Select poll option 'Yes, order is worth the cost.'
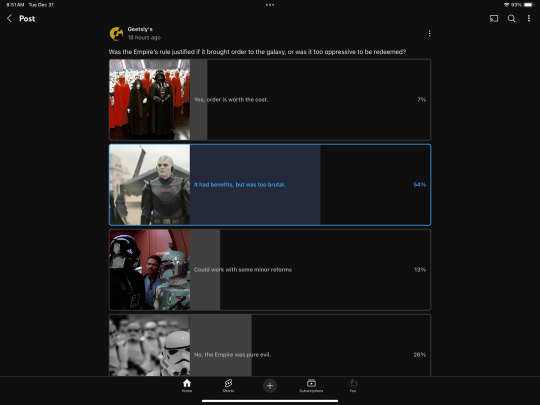This screenshot has height=405, width=540. point(270,100)
